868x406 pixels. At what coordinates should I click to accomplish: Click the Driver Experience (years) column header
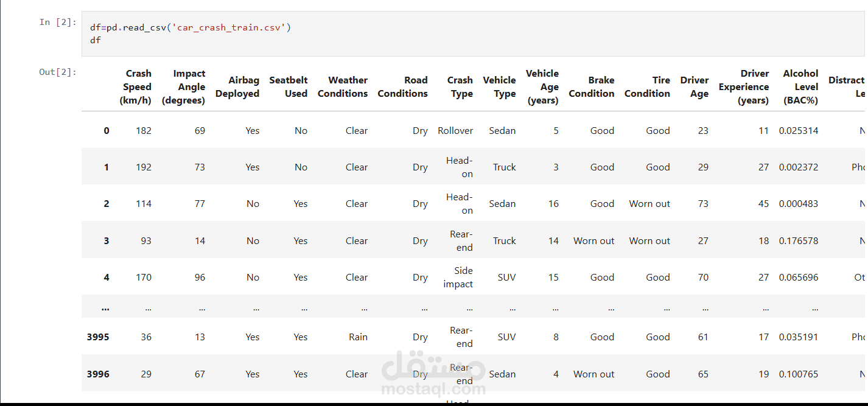(x=744, y=87)
